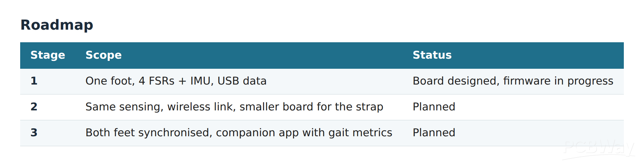Click the Planned status for stage 3
Screen dimensions: 644x164
coord(434,133)
